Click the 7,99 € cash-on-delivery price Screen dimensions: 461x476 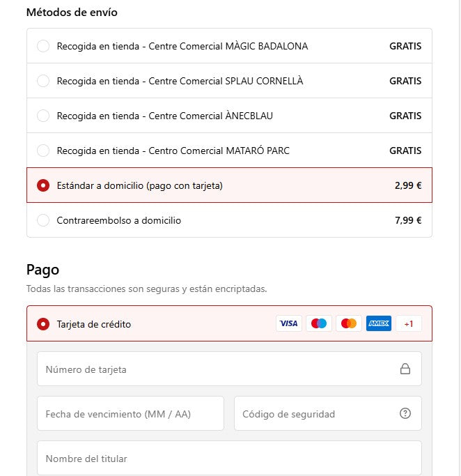(408, 220)
